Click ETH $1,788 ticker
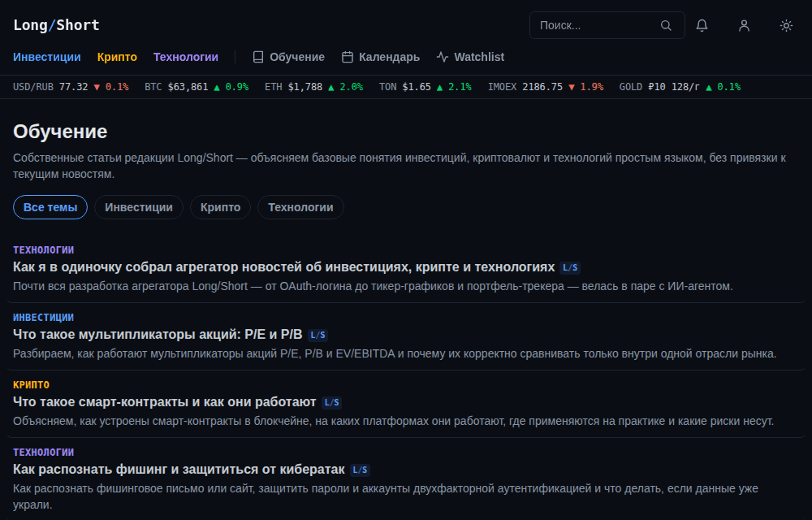The width and height of the screenshot is (812, 520). point(313,87)
